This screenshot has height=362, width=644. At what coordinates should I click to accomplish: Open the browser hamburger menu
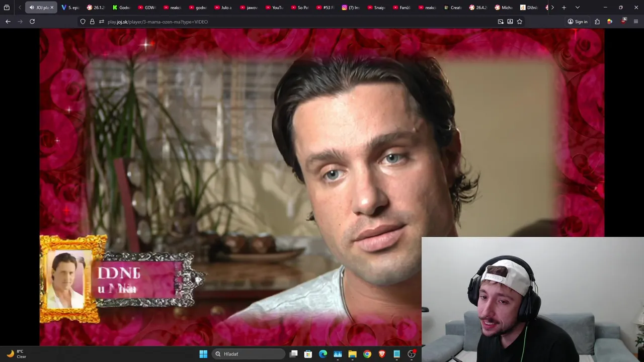point(636,22)
